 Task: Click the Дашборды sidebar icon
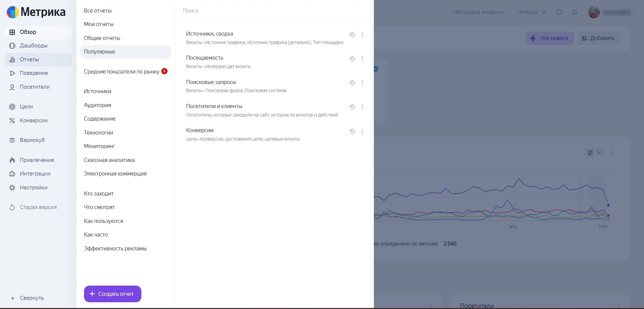(12, 46)
